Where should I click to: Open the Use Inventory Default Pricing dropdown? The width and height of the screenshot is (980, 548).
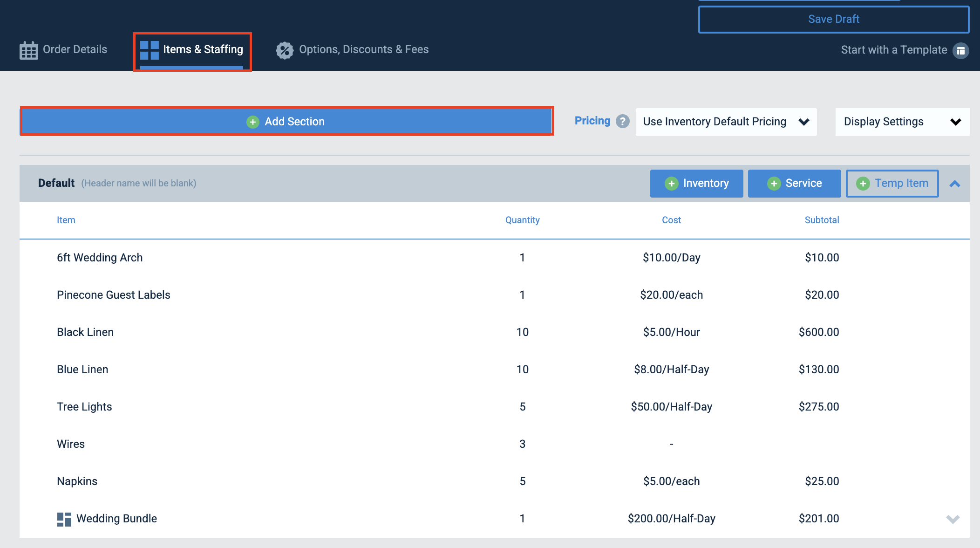[726, 122]
